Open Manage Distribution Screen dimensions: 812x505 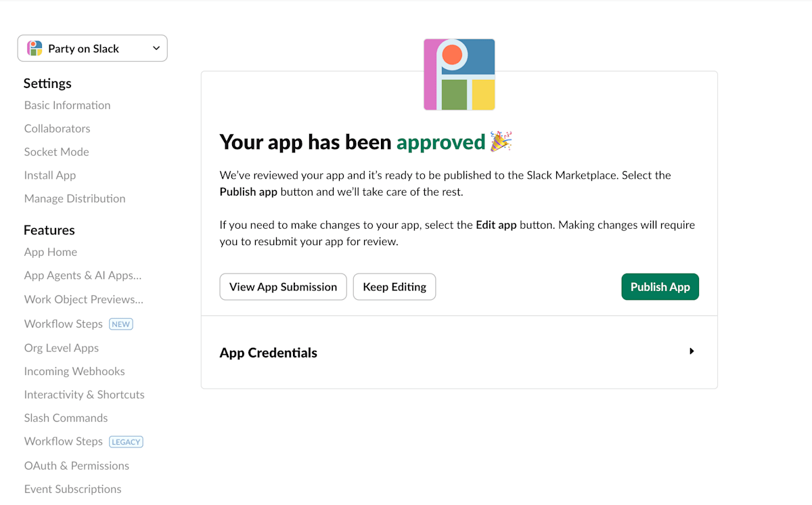pos(74,198)
